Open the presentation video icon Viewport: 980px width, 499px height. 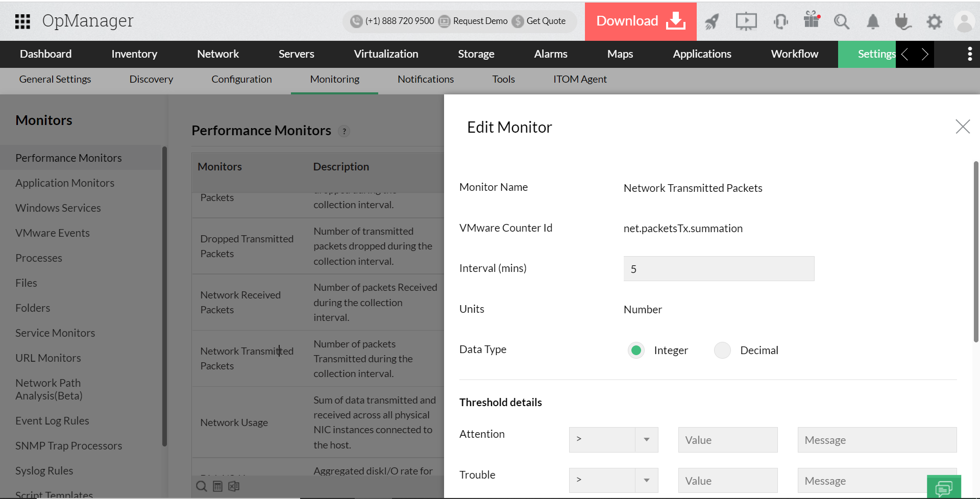click(746, 21)
